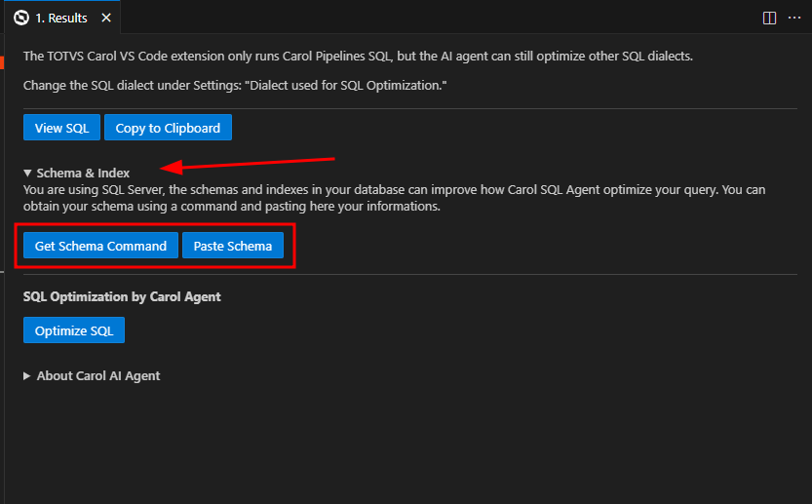Click the Schema & Index disclosure triangle
The height and width of the screenshot is (504, 812).
point(28,173)
